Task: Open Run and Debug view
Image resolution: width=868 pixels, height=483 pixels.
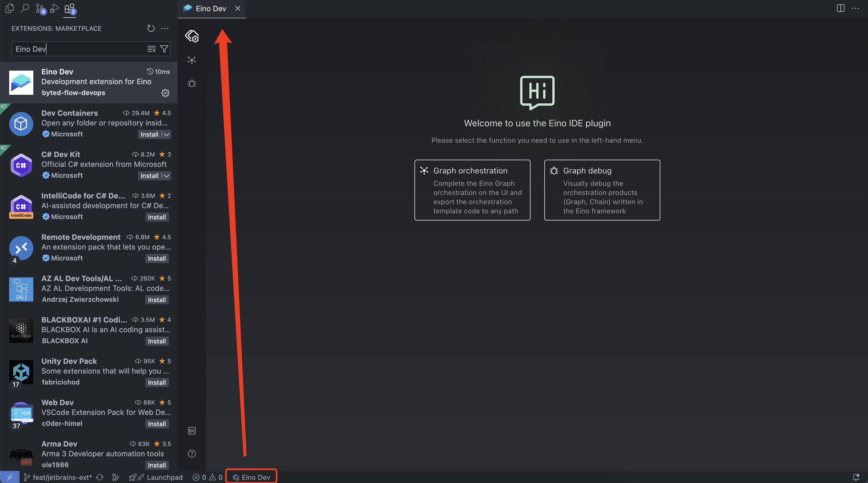Action: (x=55, y=8)
